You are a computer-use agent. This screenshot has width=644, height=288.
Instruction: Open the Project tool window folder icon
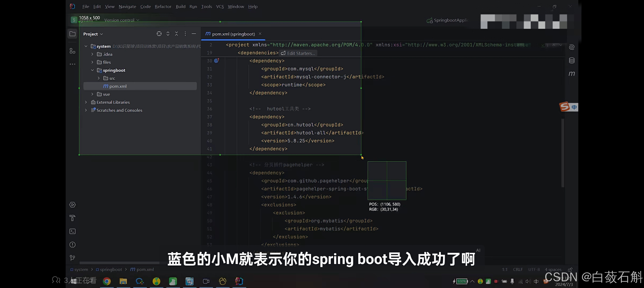[x=72, y=34]
